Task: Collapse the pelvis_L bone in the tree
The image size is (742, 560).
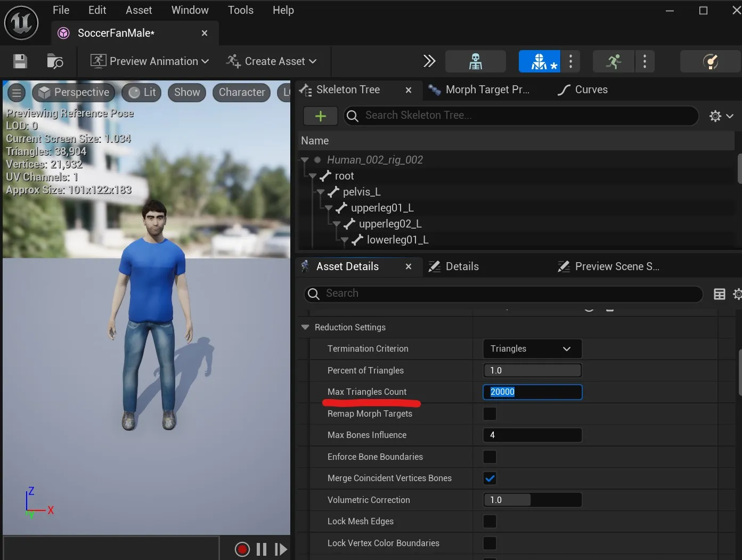Action: click(320, 192)
